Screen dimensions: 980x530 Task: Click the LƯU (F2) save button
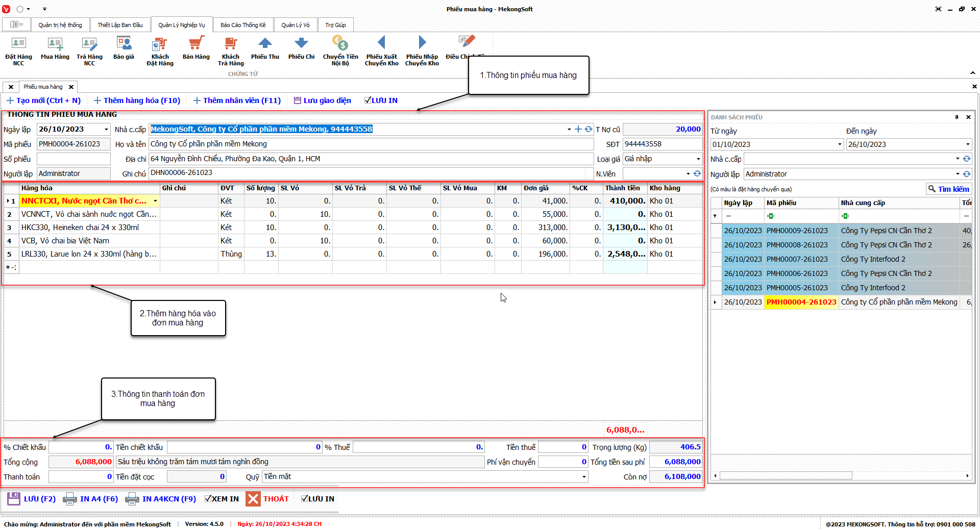pyautogui.click(x=32, y=499)
